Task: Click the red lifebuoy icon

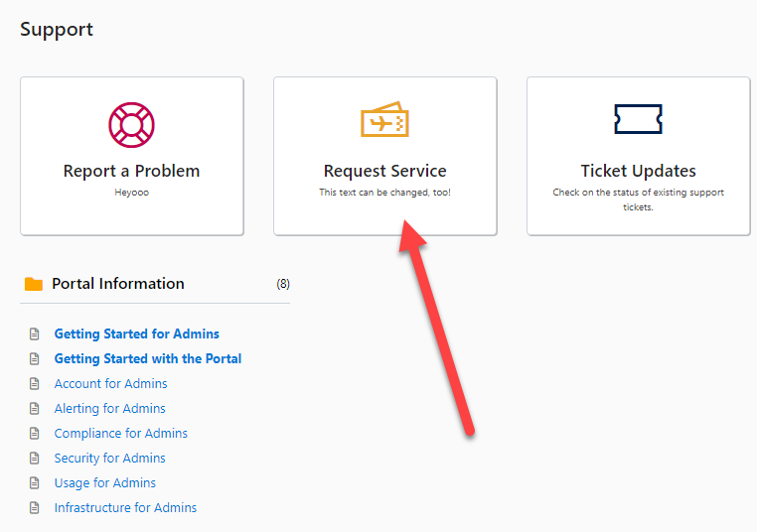Action: (x=131, y=125)
